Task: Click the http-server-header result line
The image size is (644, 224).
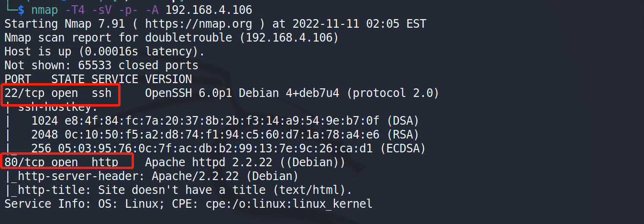Action: pyautogui.click(x=152, y=176)
